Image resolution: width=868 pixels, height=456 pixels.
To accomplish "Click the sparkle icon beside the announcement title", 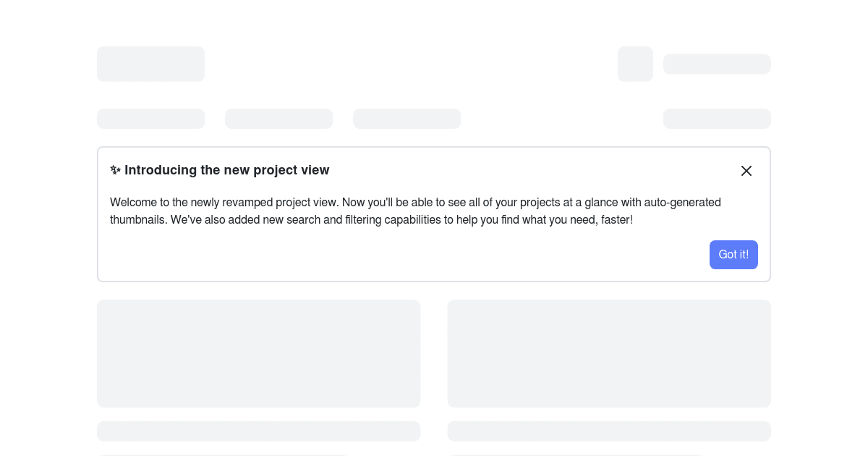I will coord(116,170).
